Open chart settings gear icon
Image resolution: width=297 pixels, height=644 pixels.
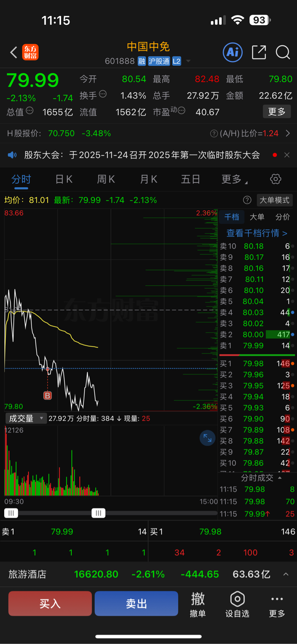tap(276, 179)
